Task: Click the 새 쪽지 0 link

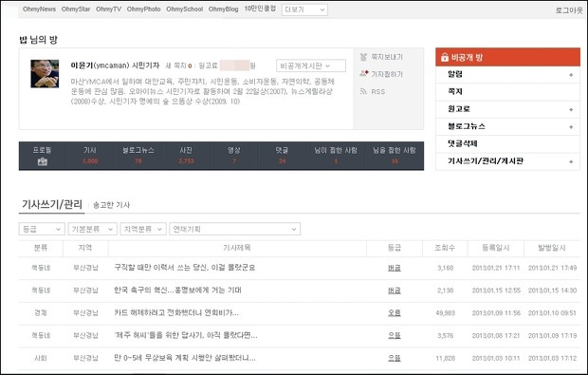Action: 178,66
